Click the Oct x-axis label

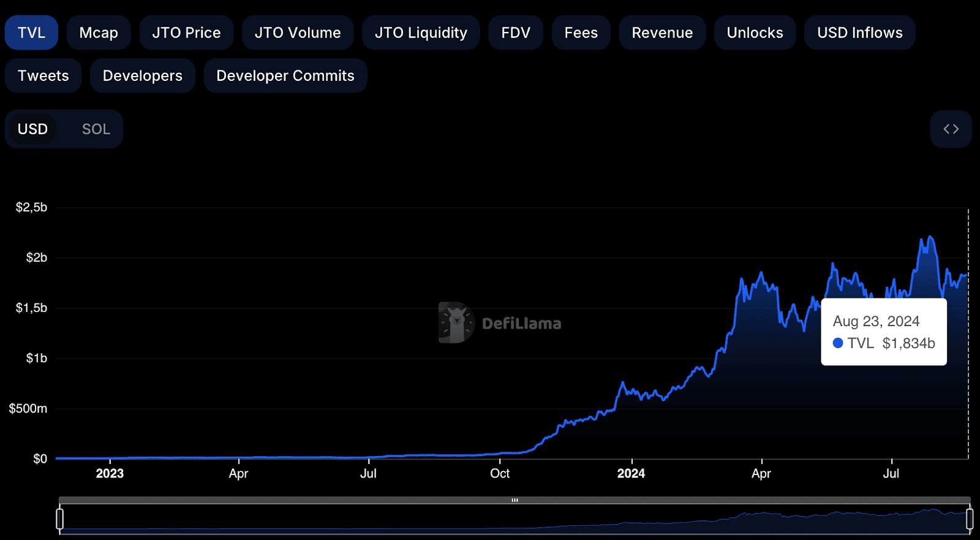click(x=500, y=474)
